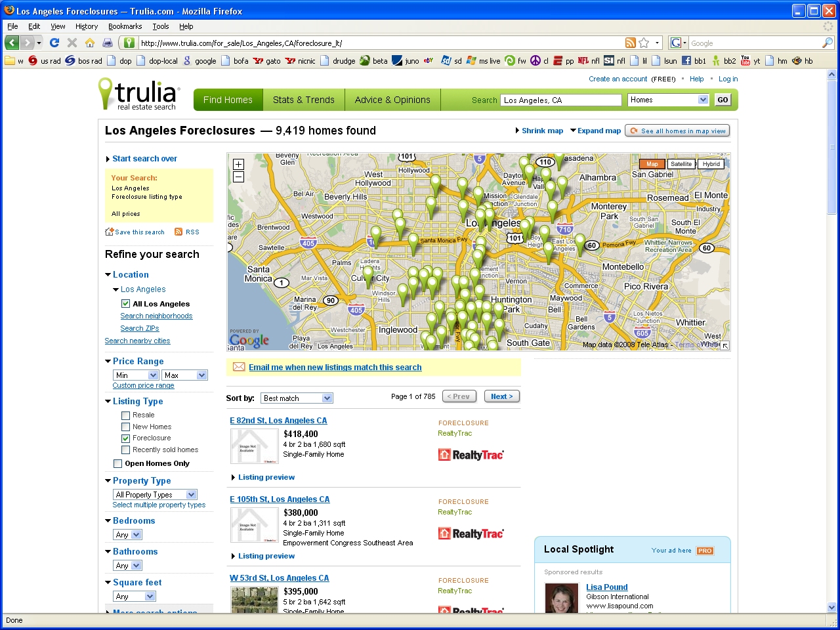The height and width of the screenshot is (630, 840).
Task: Collapse the Price Range section
Action: 134,361
